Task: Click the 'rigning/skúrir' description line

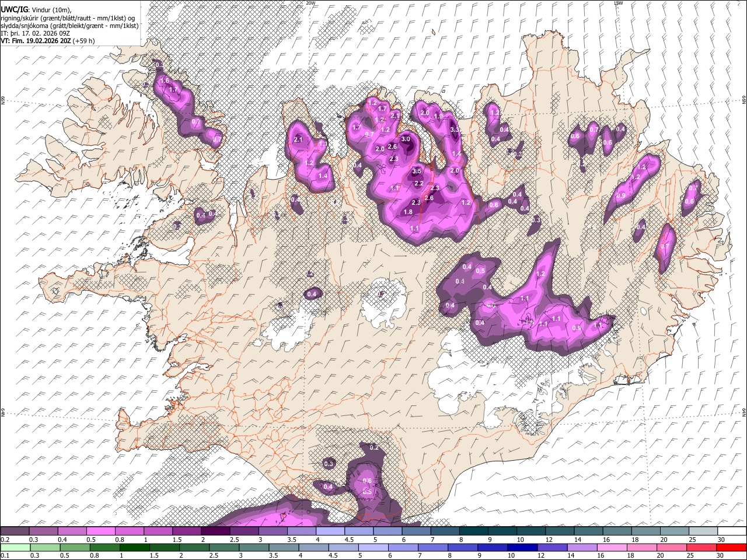Action: [x=69, y=18]
